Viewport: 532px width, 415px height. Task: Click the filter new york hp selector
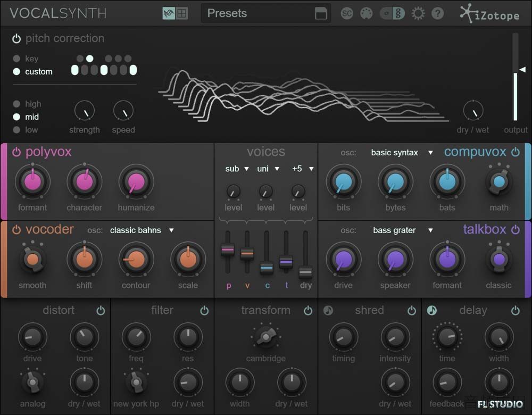(x=136, y=383)
